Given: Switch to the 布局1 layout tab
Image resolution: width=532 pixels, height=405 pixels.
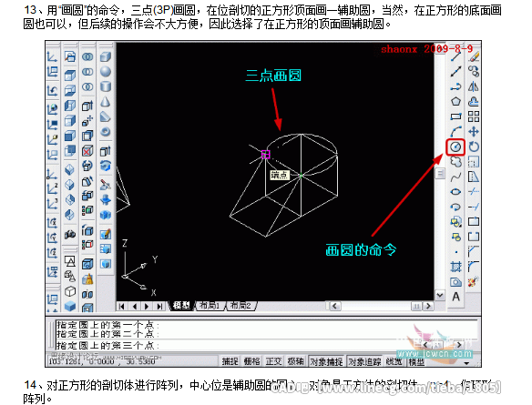Looking at the screenshot, I should (210, 306).
